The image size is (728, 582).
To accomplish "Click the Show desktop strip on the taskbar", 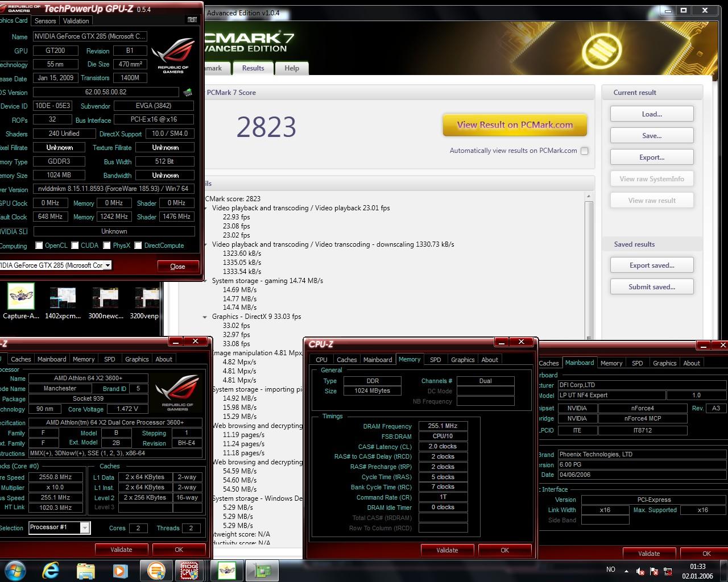I will [x=724, y=571].
